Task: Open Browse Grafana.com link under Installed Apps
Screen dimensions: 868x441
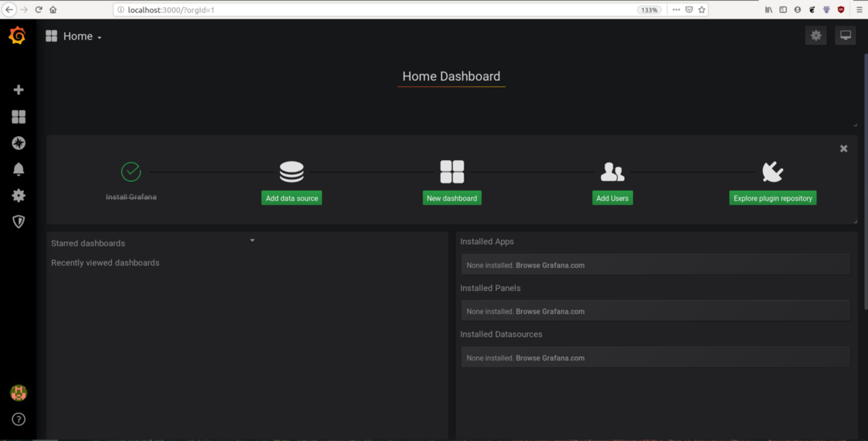Action: (x=550, y=265)
